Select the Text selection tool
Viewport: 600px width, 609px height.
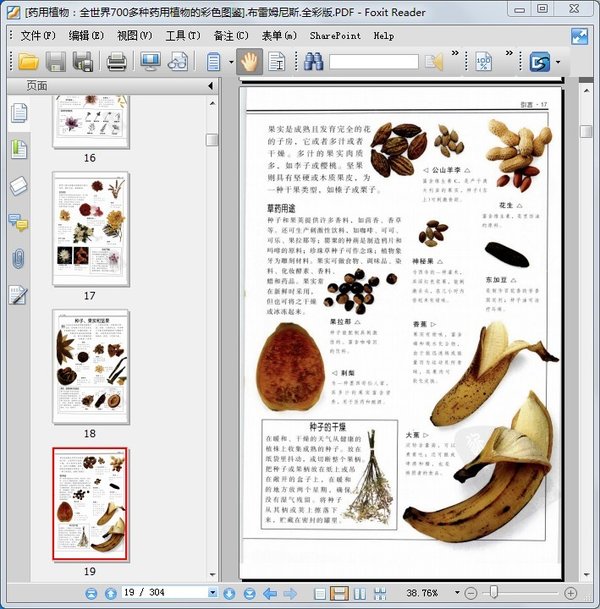277,62
